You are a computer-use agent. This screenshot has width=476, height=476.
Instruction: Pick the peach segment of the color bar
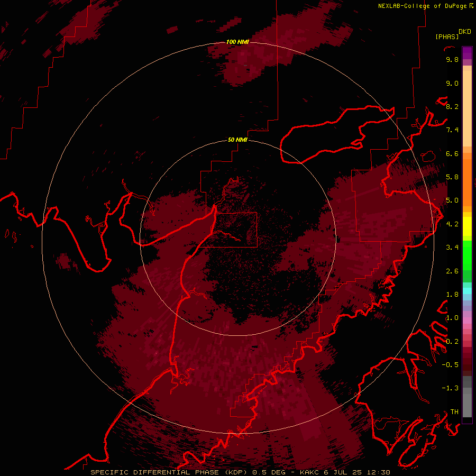tap(467, 108)
